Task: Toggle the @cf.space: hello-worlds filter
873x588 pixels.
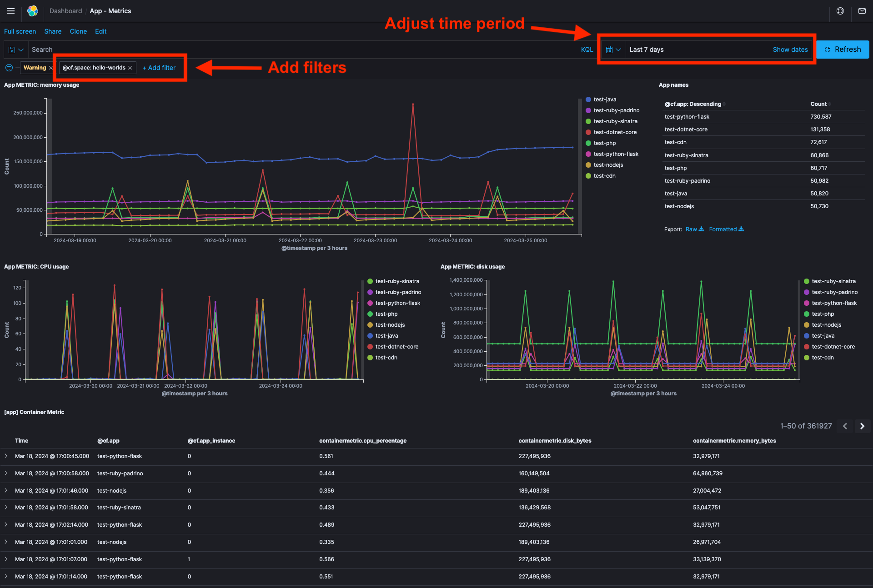Action: [x=93, y=67]
